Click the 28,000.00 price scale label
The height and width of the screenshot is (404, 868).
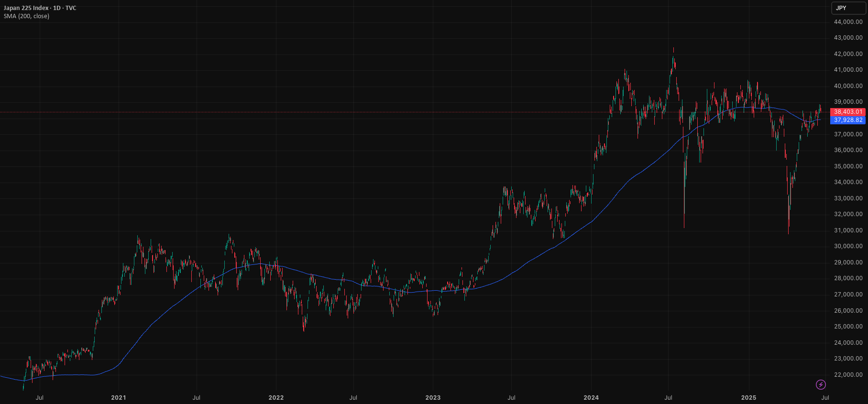point(848,278)
